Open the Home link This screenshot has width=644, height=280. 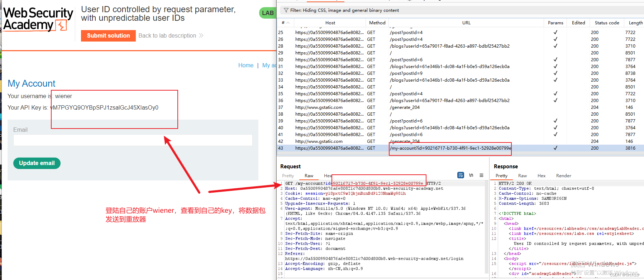coord(246,65)
